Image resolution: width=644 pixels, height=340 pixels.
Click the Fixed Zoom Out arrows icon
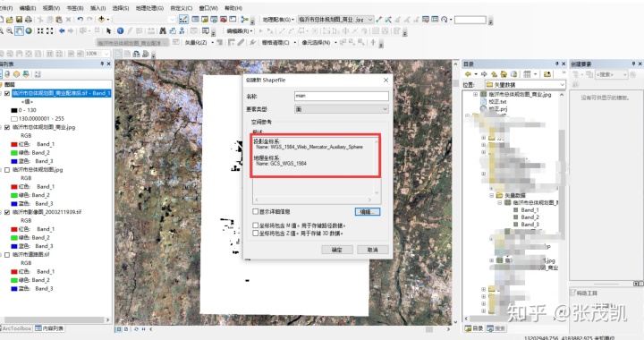tap(50, 30)
